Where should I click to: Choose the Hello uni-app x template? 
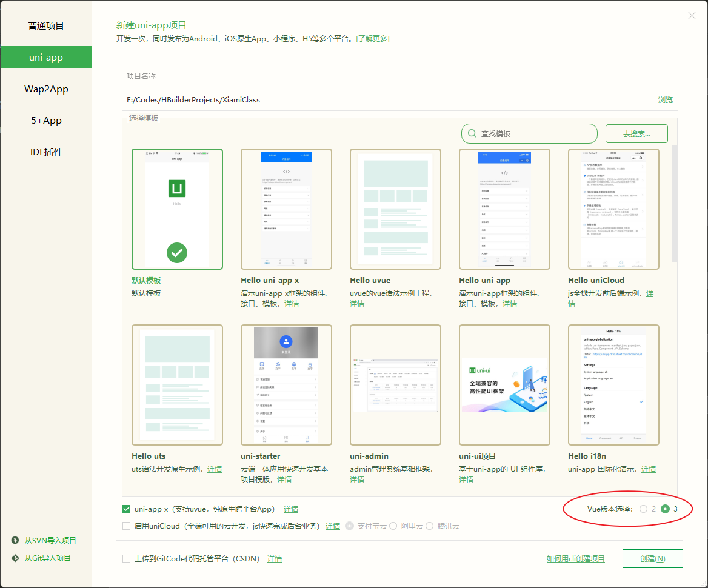[x=286, y=209]
